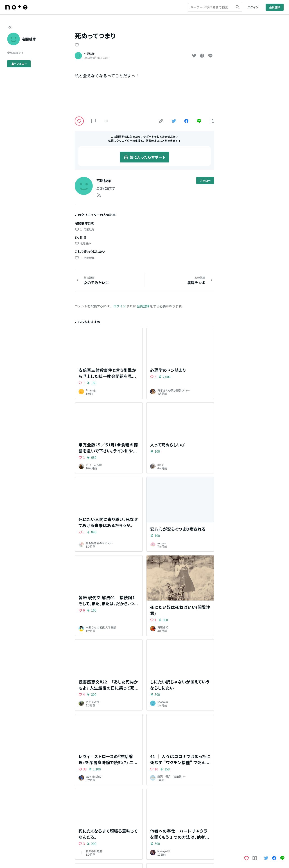Click floating Facebook share icon
Screen dimensions: 289x868
tap(274, 858)
